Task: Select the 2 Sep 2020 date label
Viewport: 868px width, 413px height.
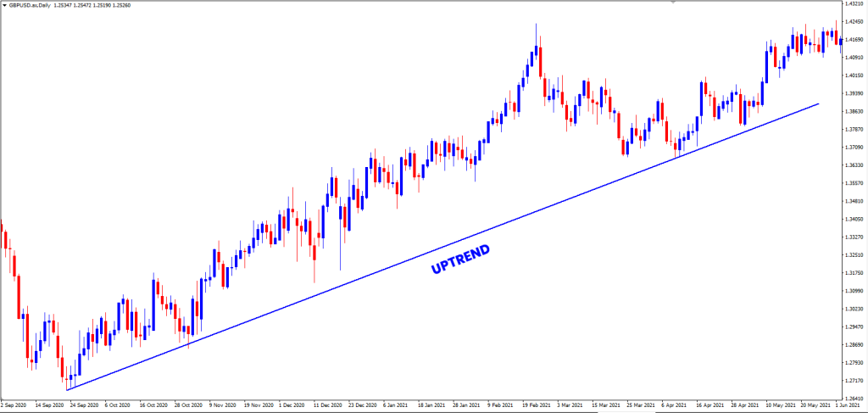Action: [x=16, y=406]
